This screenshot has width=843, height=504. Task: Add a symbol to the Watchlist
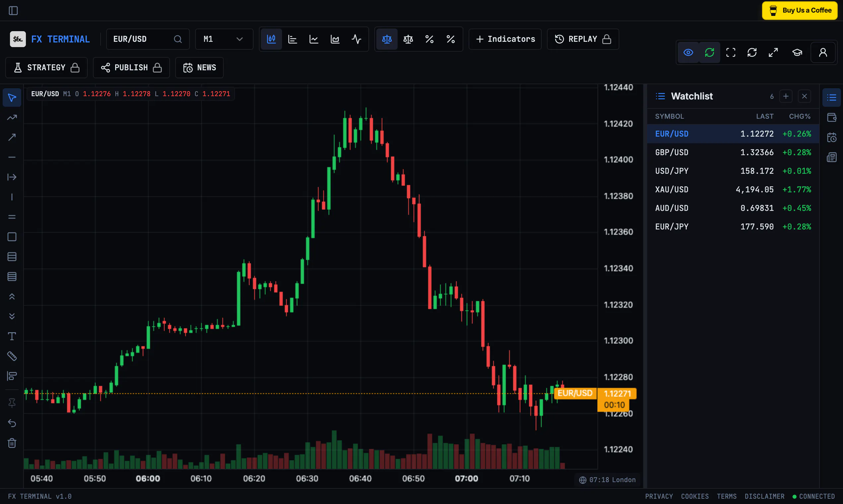coord(786,96)
